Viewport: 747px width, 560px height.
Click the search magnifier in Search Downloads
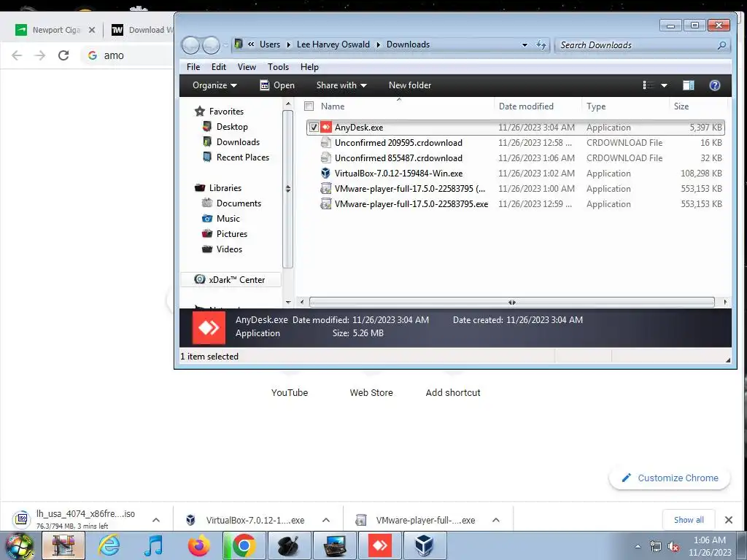[721, 45]
